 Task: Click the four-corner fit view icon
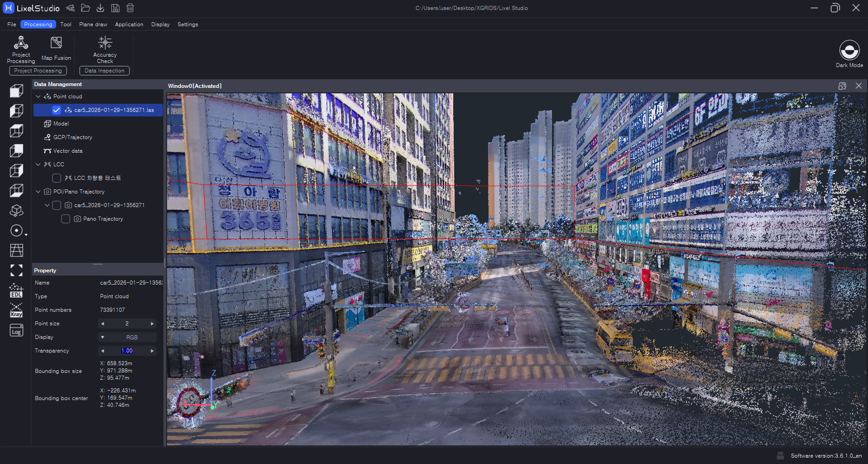[x=17, y=270]
